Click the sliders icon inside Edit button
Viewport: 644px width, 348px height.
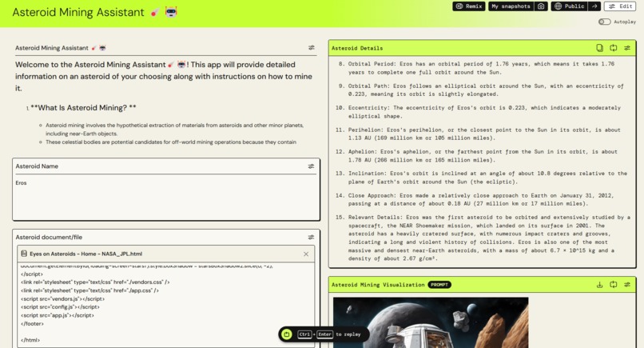612,6
